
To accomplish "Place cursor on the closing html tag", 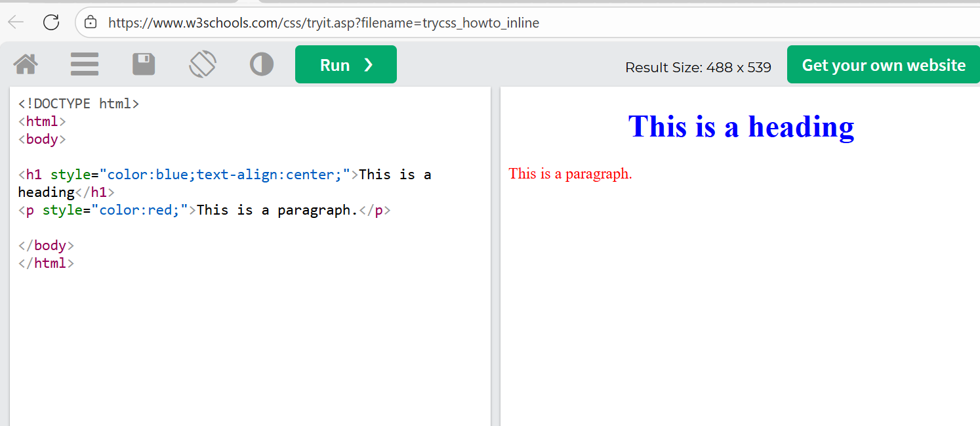I will (46, 263).
